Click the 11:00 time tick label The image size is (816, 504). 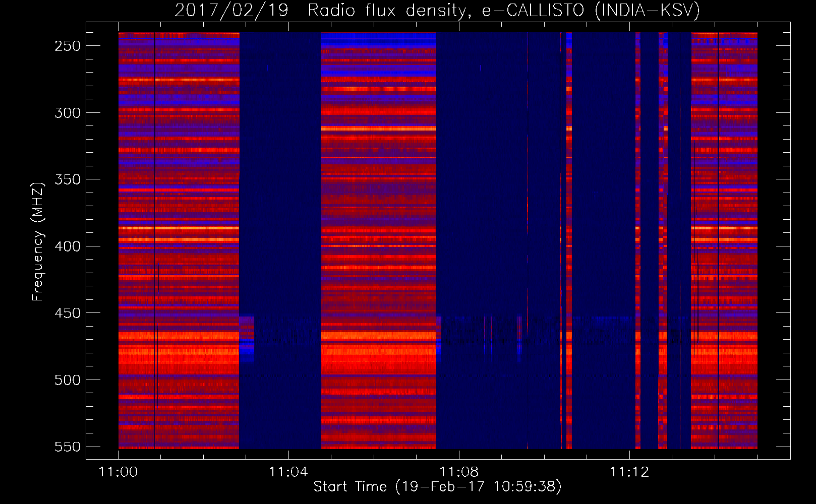click(118, 472)
